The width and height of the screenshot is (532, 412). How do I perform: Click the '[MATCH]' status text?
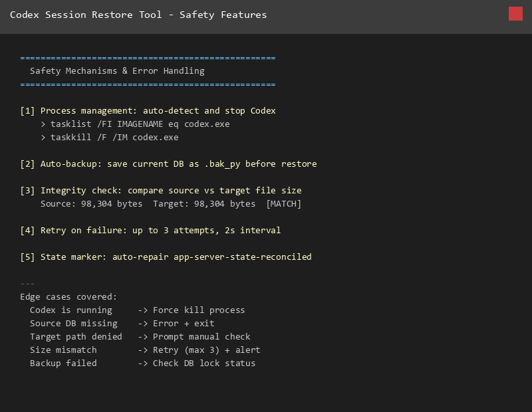284,204
